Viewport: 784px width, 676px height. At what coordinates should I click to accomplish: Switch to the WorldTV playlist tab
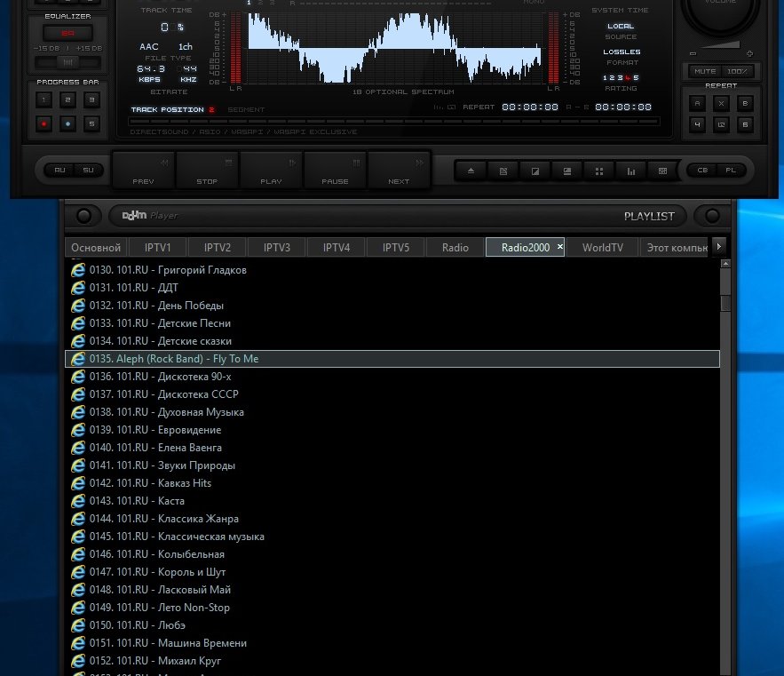click(x=603, y=248)
